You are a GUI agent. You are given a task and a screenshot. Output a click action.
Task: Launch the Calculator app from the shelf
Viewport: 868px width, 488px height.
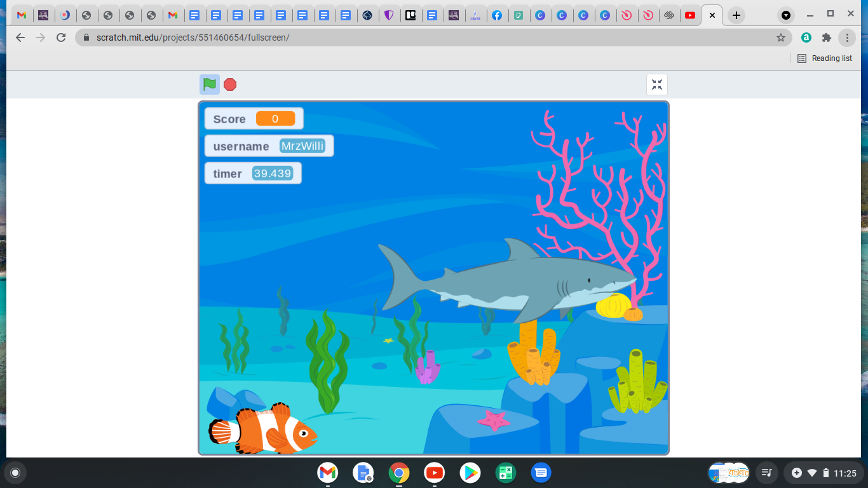point(506,473)
